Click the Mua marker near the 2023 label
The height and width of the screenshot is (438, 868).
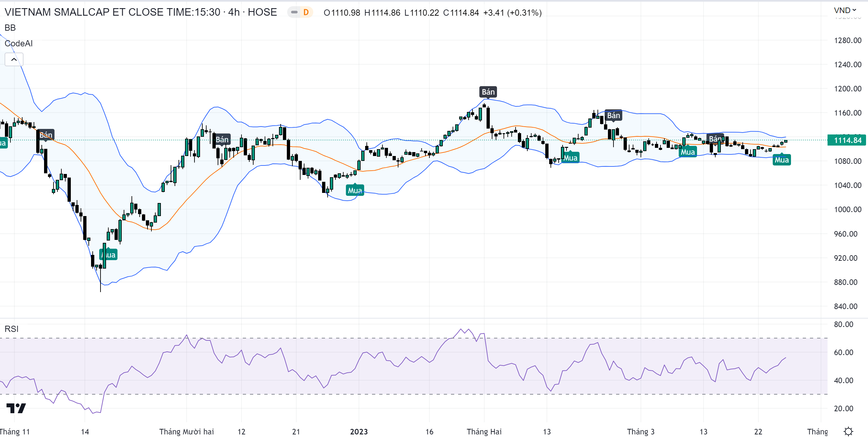pos(355,190)
